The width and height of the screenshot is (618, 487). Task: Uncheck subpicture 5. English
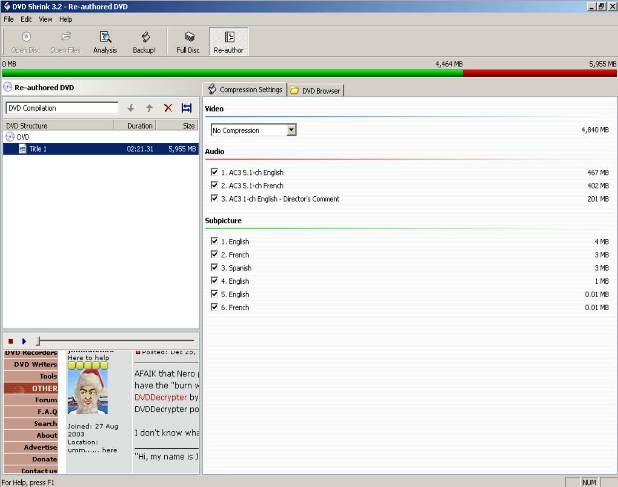[x=214, y=294]
